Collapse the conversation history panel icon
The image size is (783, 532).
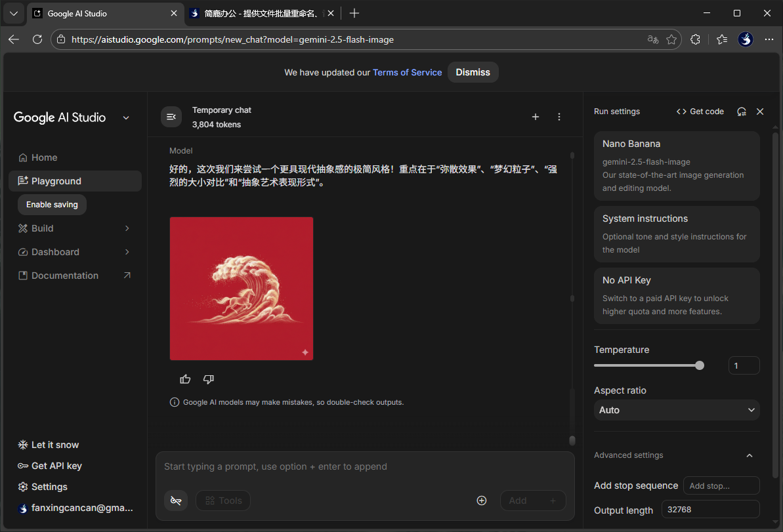[171, 116]
